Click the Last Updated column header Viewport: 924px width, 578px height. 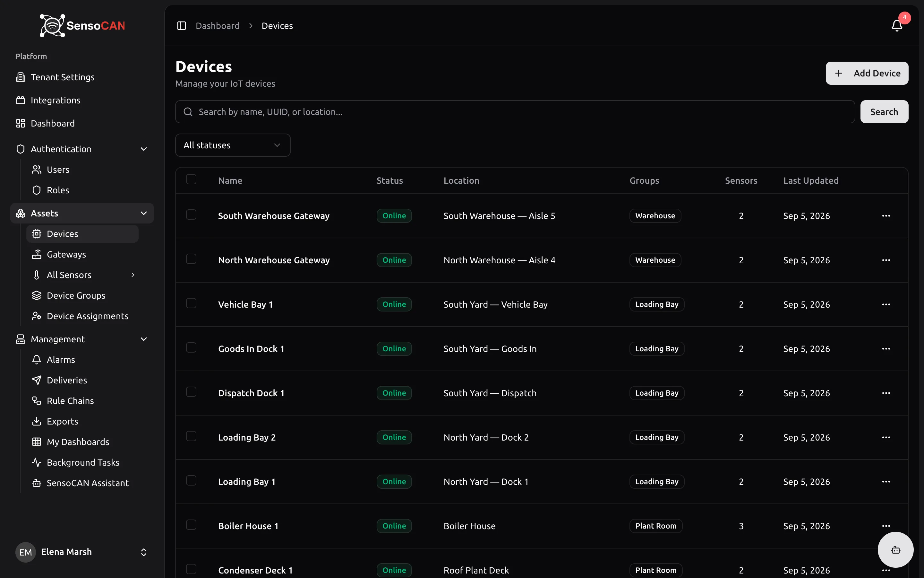[811, 181]
